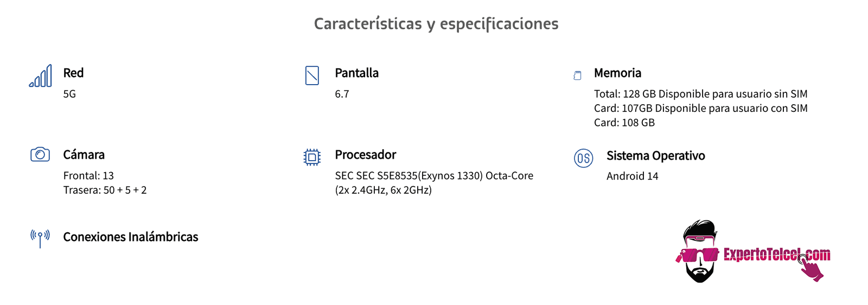Click the Memoria SD card icon

[577, 75]
